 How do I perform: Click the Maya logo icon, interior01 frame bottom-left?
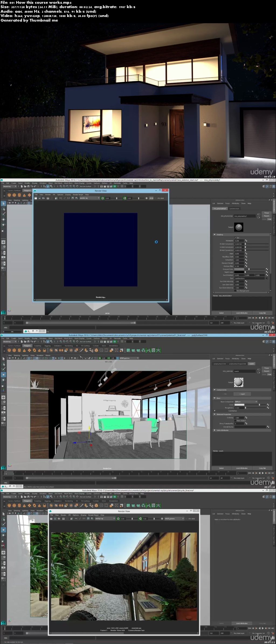click(3, 467)
